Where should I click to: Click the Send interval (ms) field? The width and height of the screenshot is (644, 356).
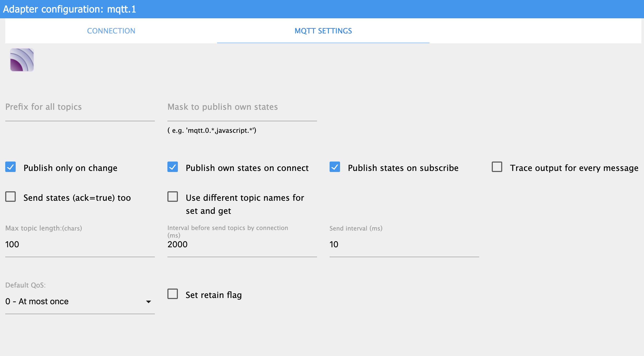[x=404, y=244]
